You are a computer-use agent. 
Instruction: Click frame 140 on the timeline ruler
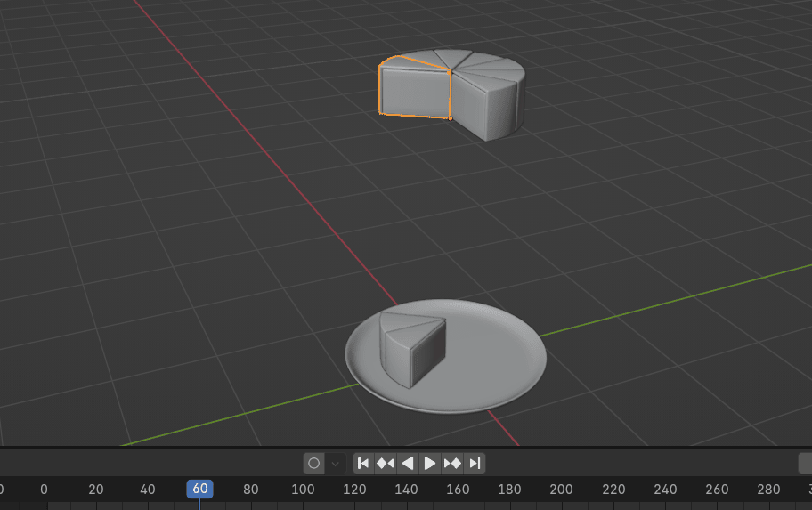406,490
